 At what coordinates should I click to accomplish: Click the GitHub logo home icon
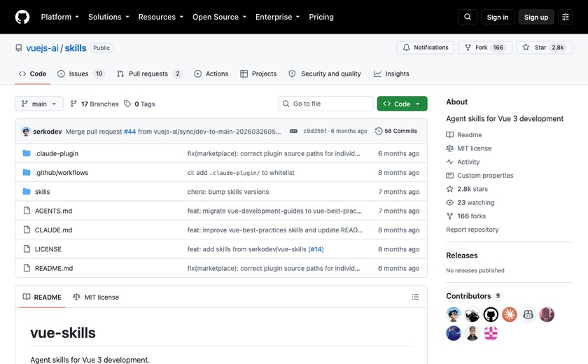[x=22, y=17]
